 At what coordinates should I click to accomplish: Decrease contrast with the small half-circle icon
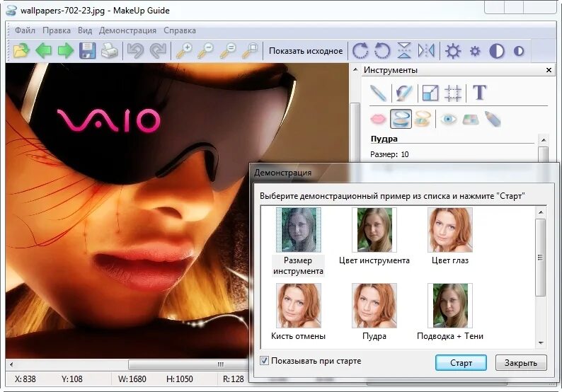click(x=519, y=51)
